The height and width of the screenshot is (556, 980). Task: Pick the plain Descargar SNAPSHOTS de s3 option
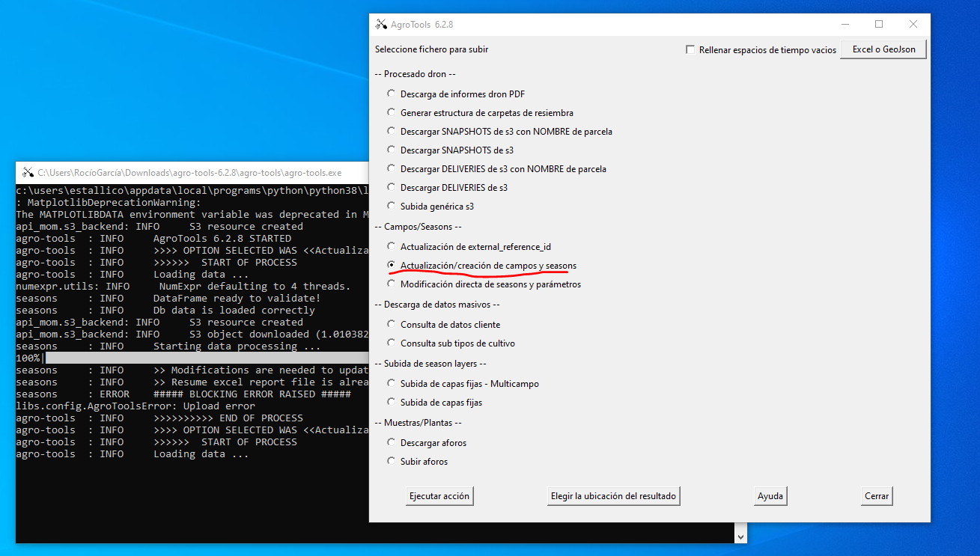point(391,150)
